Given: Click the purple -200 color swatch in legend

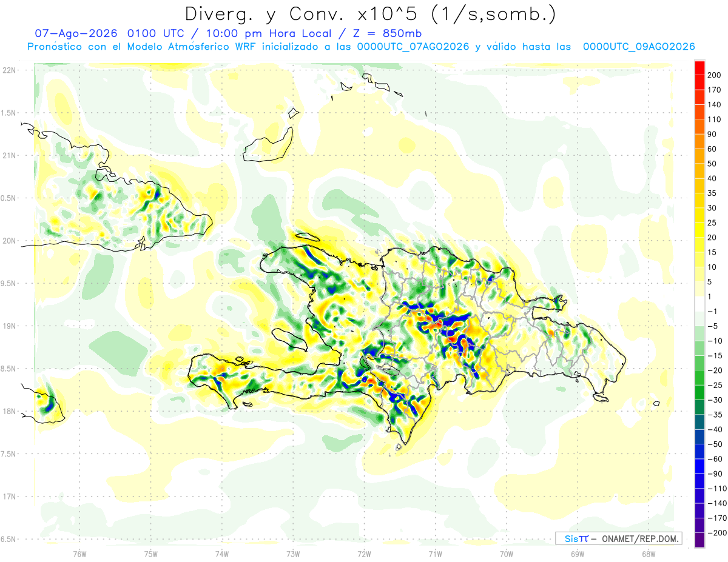Looking at the screenshot, I should click(699, 540).
